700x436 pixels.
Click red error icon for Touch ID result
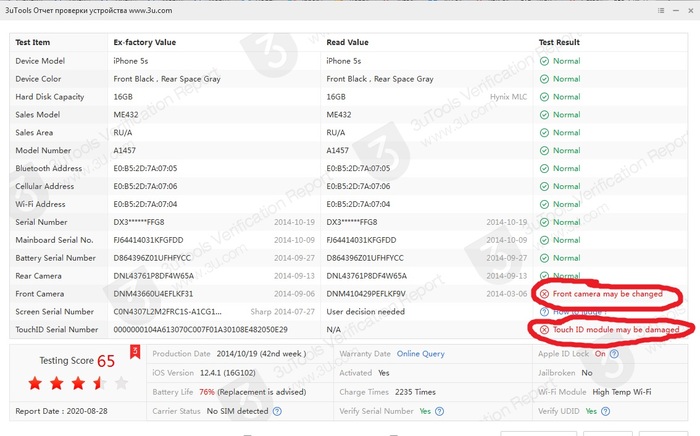(x=544, y=329)
